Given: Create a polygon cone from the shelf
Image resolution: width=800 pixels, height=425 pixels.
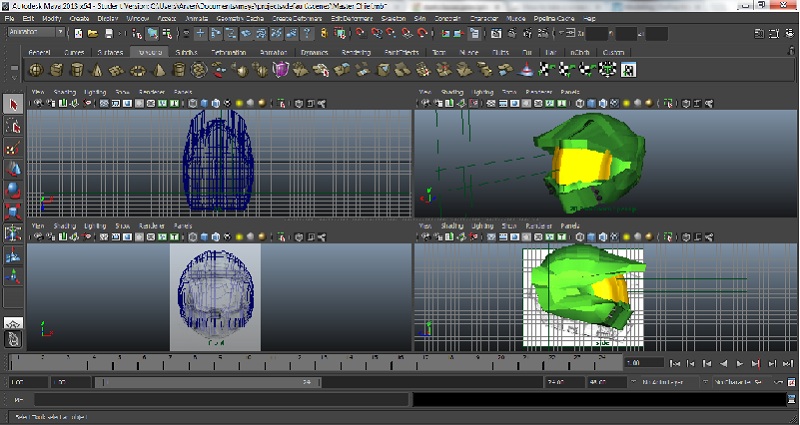Looking at the screenshot, I should pos(97,70).
